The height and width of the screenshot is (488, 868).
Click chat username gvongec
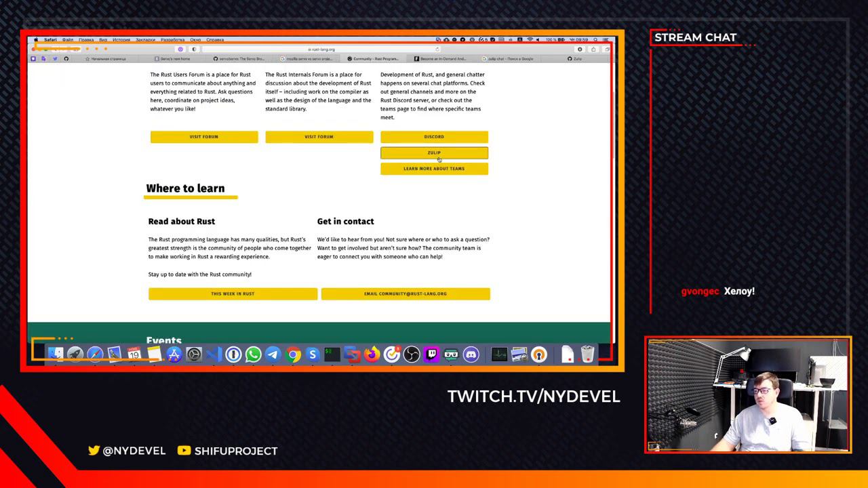pyautogui.click(x=700, y=291)
